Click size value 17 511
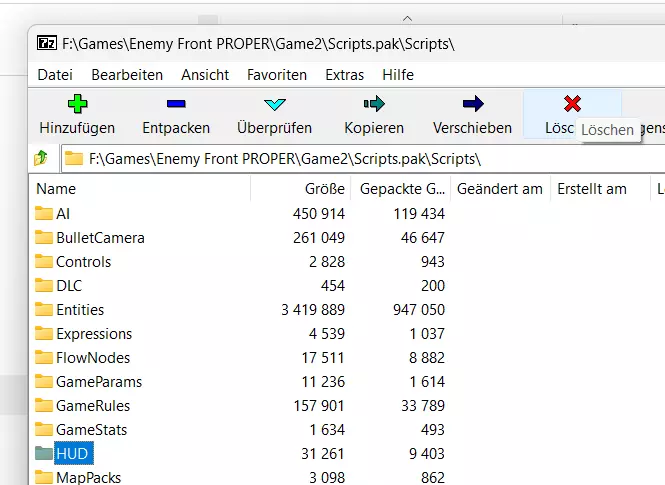The height and width of the screenshot is (485, 665). (323, 358)
